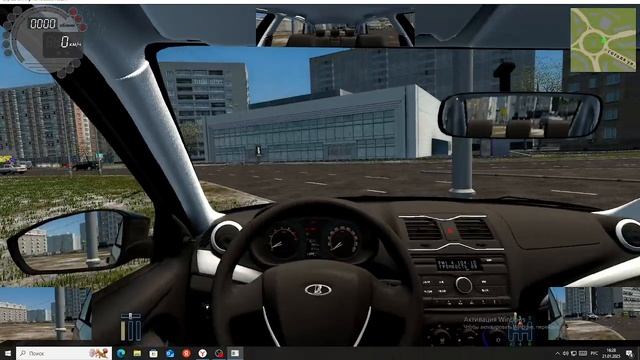Click the top rear-view camera inset

335,28
